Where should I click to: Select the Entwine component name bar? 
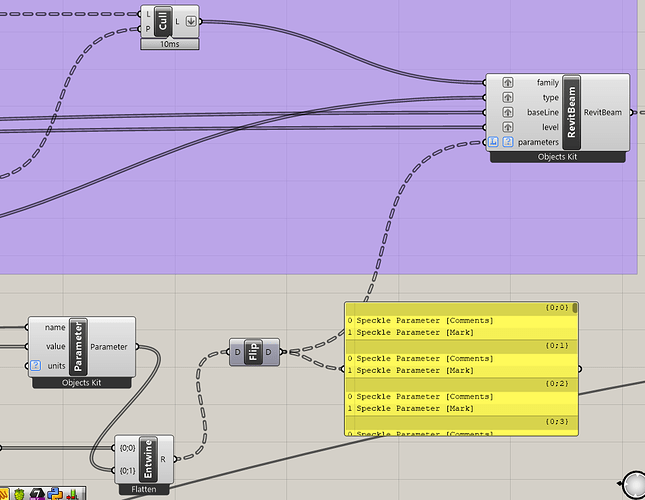[x=148, y=459]
